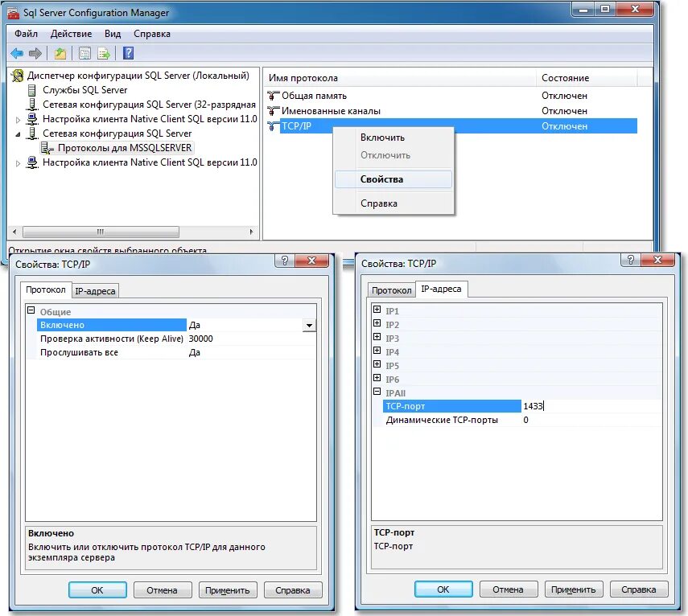Open the Вид menu
The height and width of the screenshot is (616, 688).
click(113, 34)
